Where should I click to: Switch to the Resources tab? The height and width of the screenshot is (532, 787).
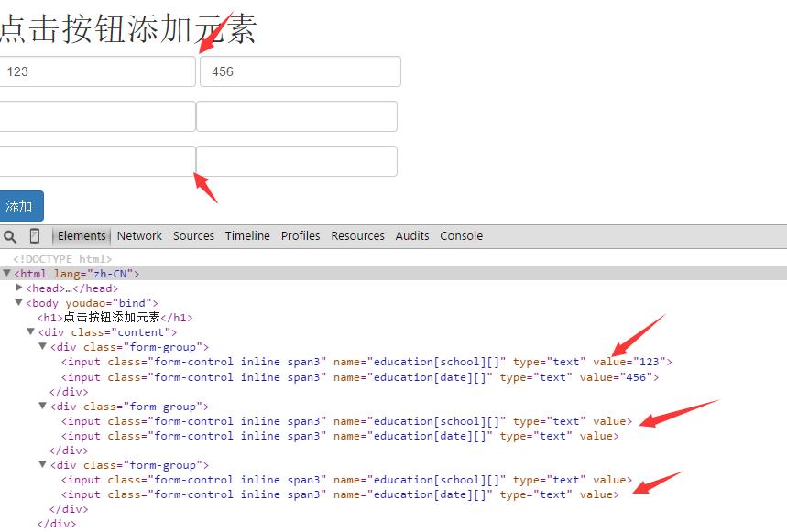357,235
